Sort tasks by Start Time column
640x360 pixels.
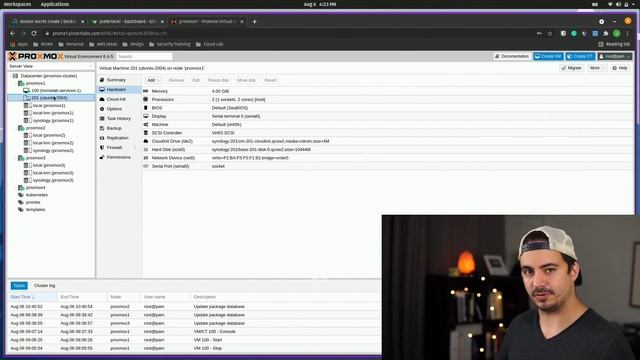click(x=32, y=297)
